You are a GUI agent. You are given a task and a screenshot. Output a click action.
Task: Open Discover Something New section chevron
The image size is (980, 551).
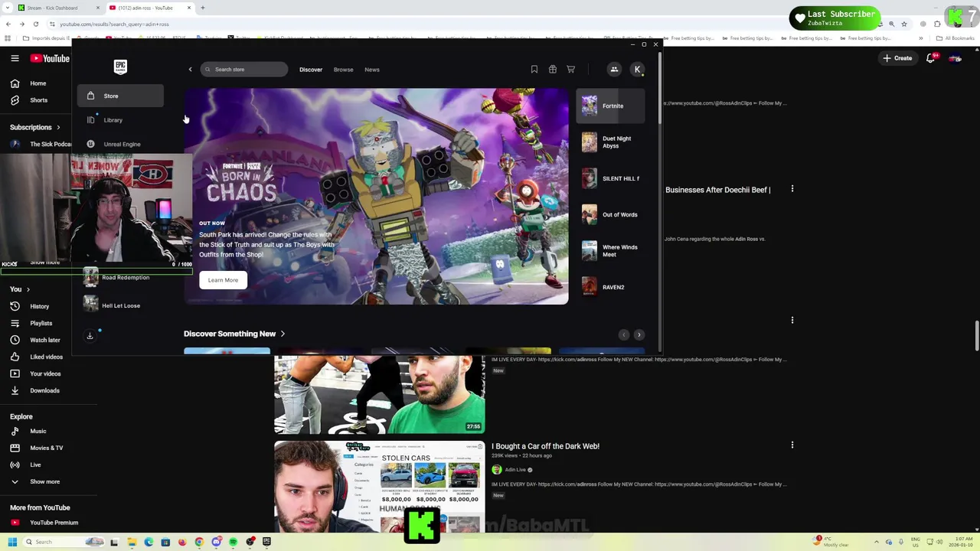pyautogui.click(x=283, y=334)
